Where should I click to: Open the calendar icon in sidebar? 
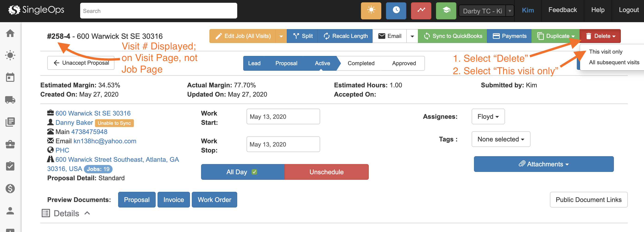[10, 77]
